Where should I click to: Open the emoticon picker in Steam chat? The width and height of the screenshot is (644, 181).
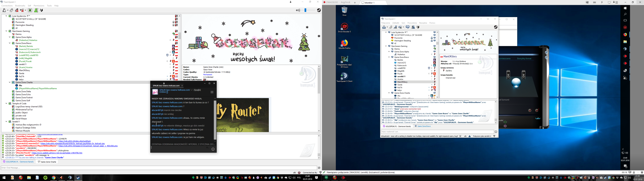click(213, 149)
